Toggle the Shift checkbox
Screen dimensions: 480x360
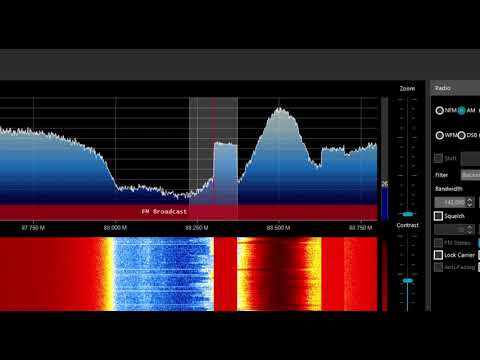438,158
